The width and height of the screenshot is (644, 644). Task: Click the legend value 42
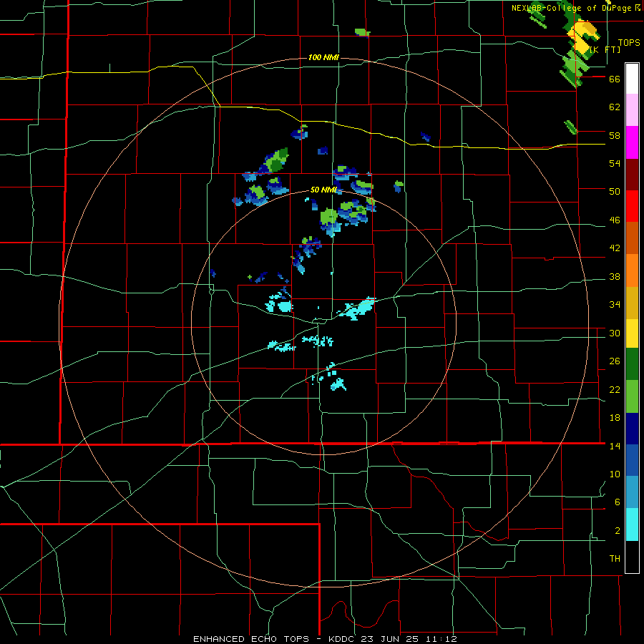[615, 248]
